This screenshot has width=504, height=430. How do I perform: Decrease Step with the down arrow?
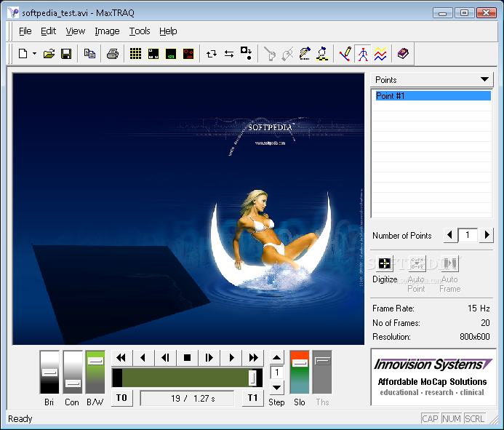point(276,387)
